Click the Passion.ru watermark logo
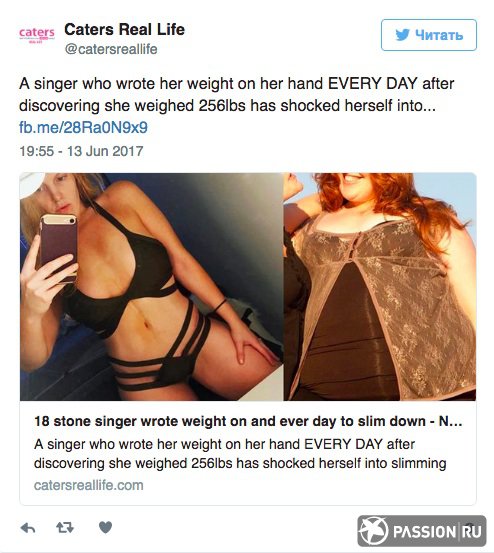The image size is (494, 553). coord(422,531)
